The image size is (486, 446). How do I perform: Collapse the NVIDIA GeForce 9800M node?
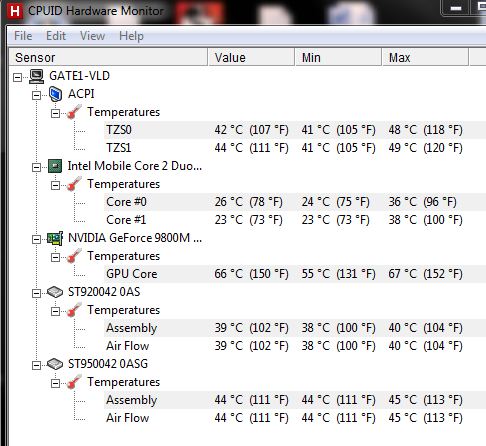coord(36,239)
